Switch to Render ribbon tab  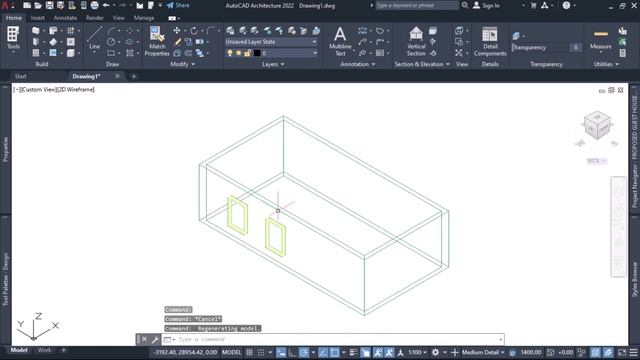pos(95,18)
